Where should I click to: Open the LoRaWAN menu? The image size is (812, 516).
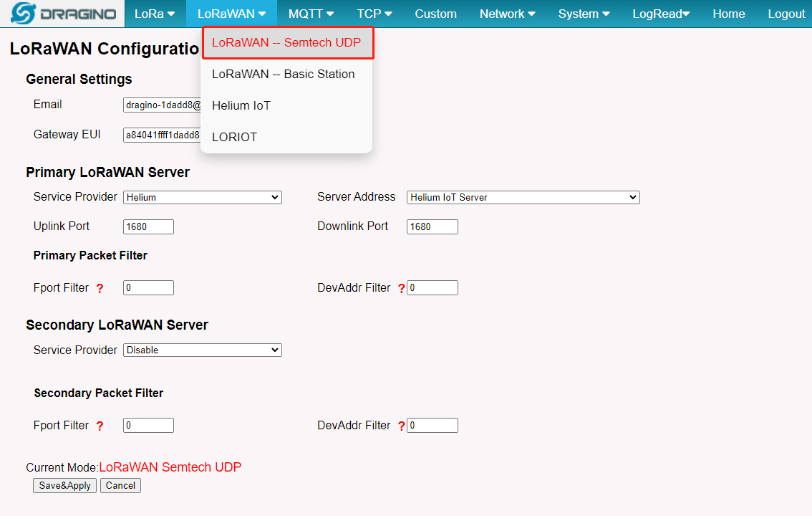(x=231, y=14)
